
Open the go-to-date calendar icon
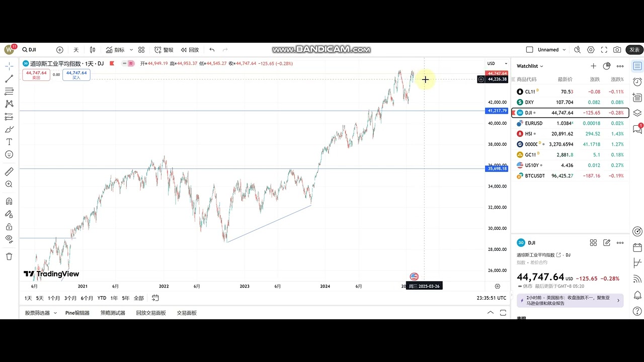click(x=155, y=298)
